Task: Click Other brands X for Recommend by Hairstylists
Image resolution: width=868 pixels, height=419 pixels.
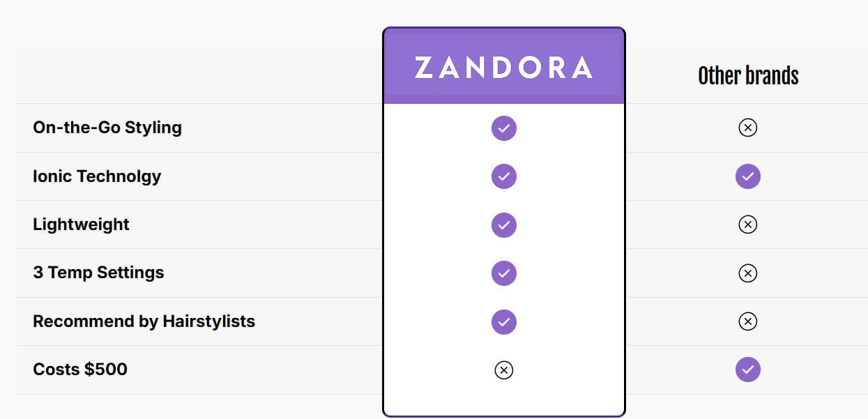Action: click(x=747, y=321)
